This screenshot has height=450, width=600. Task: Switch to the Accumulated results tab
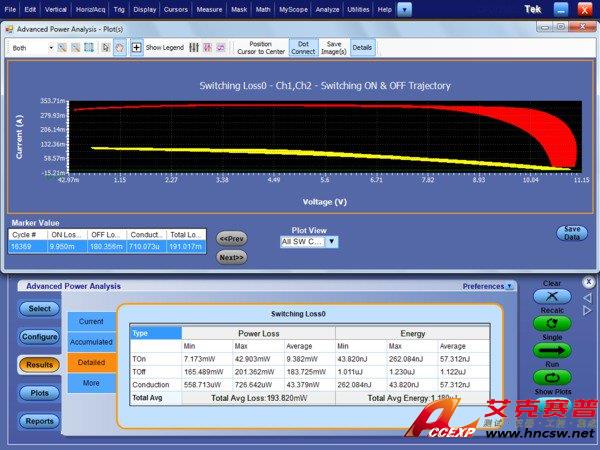coord(91,341)
